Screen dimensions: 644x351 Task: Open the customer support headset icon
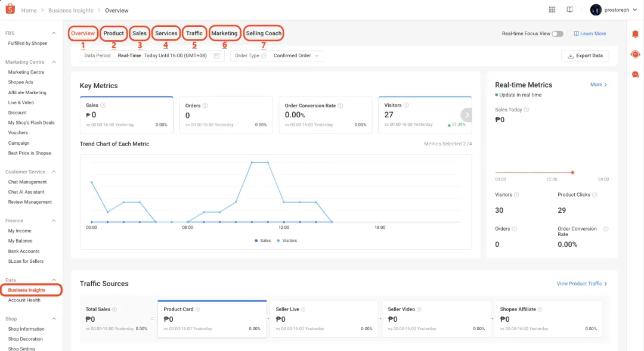(x=636, y=54)
